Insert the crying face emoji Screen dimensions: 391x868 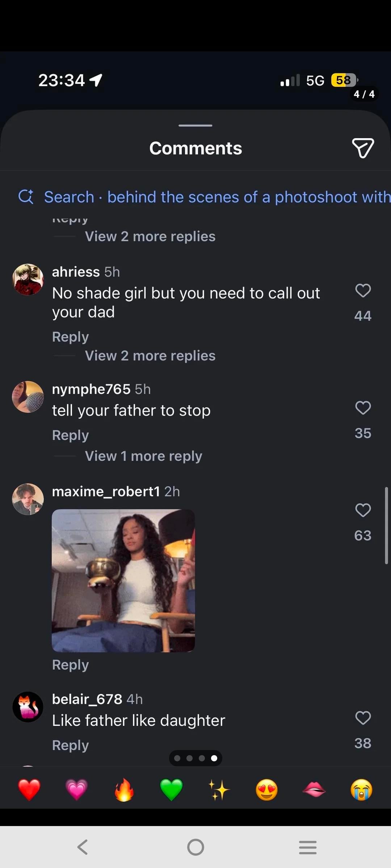(x=361, y=790)
